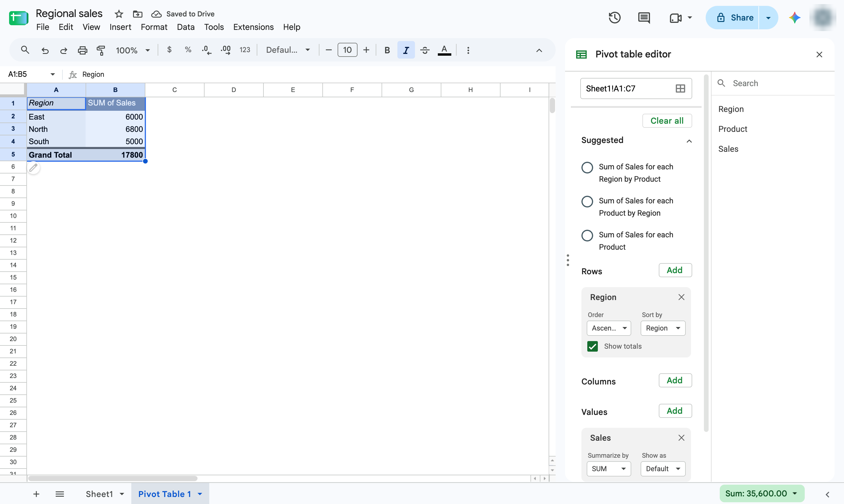The image size is (844, 504).
Task: Open the Data menu
Action: (x=186, y=27)
